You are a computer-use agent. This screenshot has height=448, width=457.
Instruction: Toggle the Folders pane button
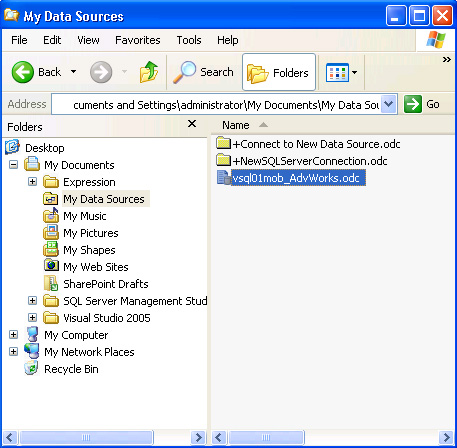pos(279,72)
